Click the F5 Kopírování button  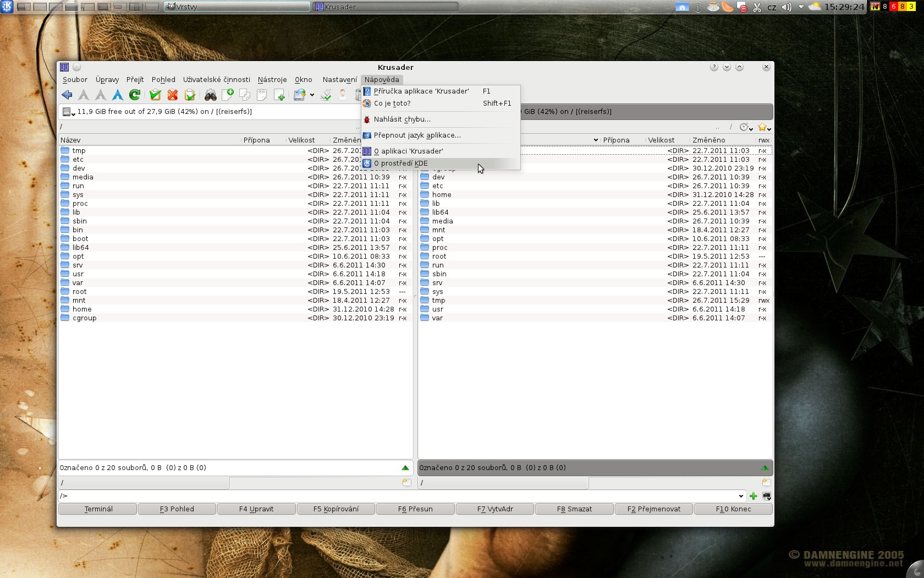coord(336,509)
